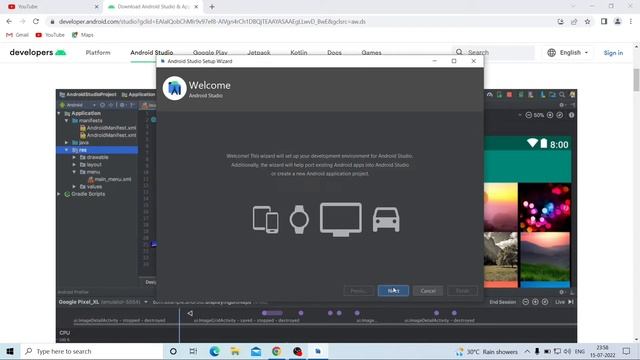The height and width of the screenshot is (360, 640).
Task: Click the developers logo
Action: pos(38,53)
